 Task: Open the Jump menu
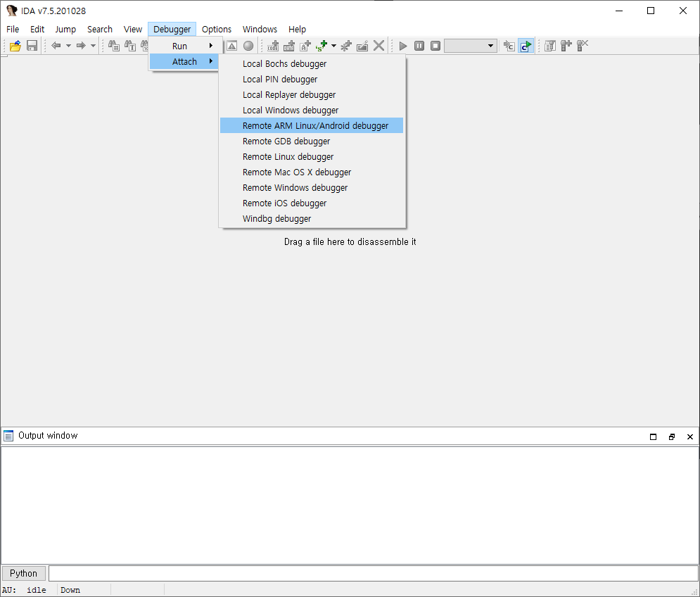click(x=65, y=29)
